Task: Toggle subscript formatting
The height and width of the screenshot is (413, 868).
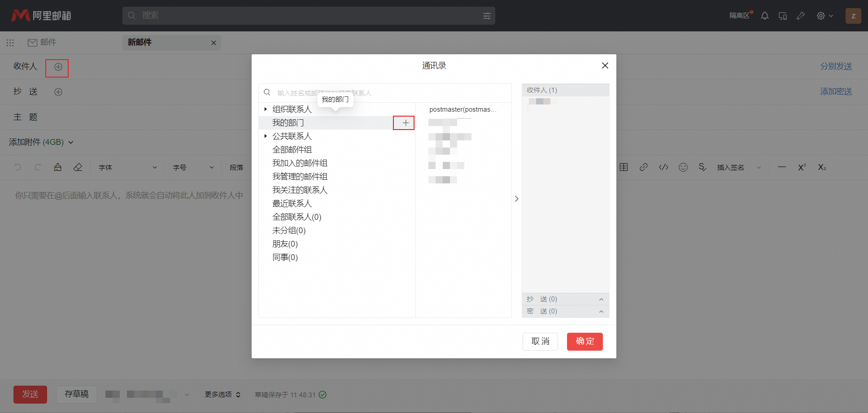Action: (822, 167)
